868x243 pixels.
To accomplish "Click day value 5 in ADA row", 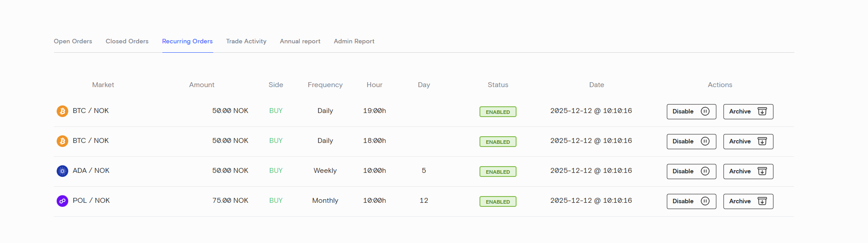I will coord(424,171).
